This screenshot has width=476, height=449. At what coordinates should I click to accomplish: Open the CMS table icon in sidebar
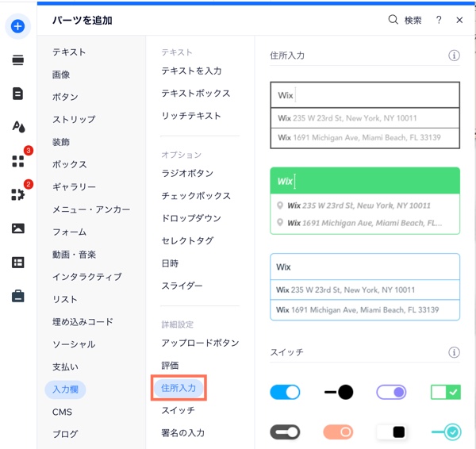[x=18, y=263]
